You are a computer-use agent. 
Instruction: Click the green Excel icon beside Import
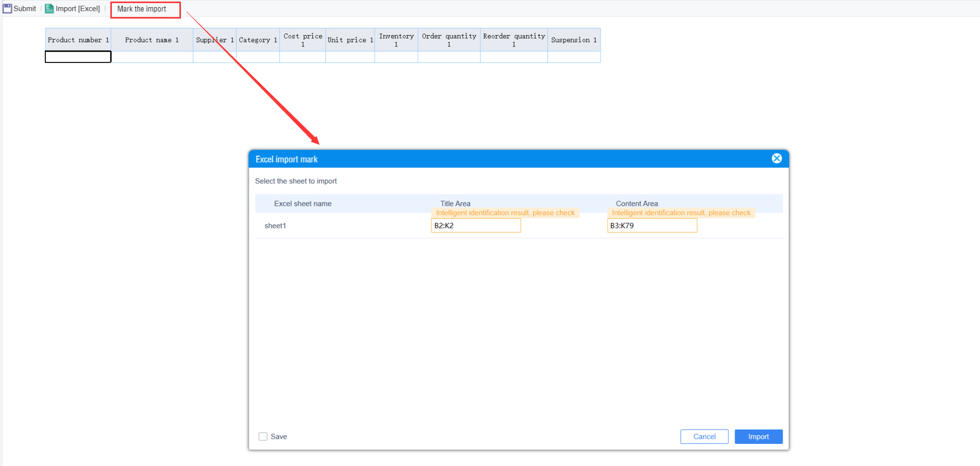(49, 8)
